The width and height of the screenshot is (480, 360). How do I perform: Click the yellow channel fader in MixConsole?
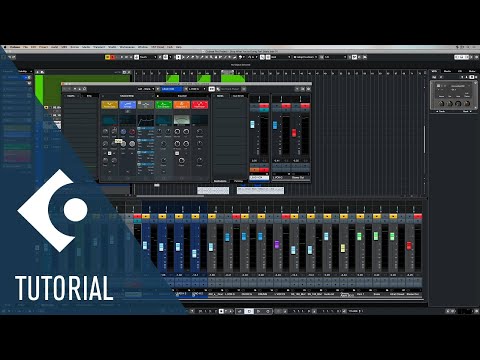click(343, 248)
